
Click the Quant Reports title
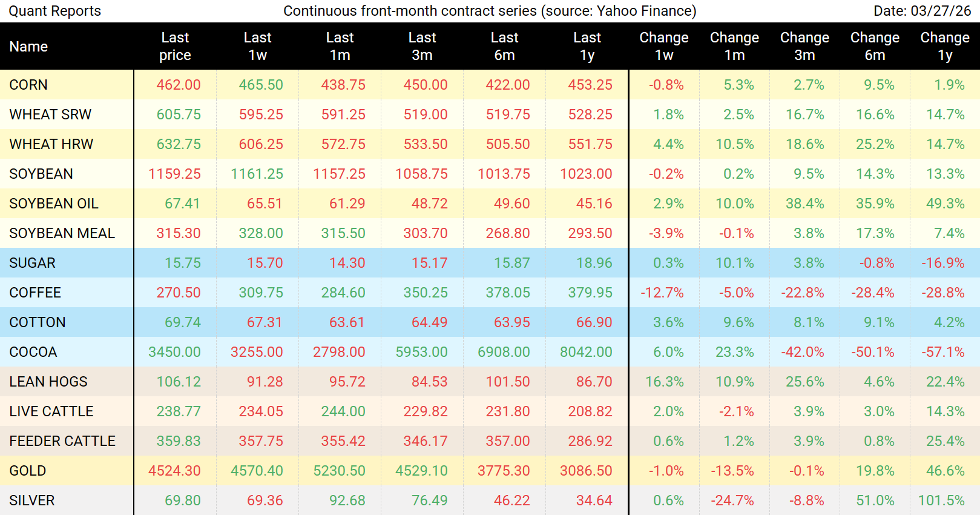point(54,11)
